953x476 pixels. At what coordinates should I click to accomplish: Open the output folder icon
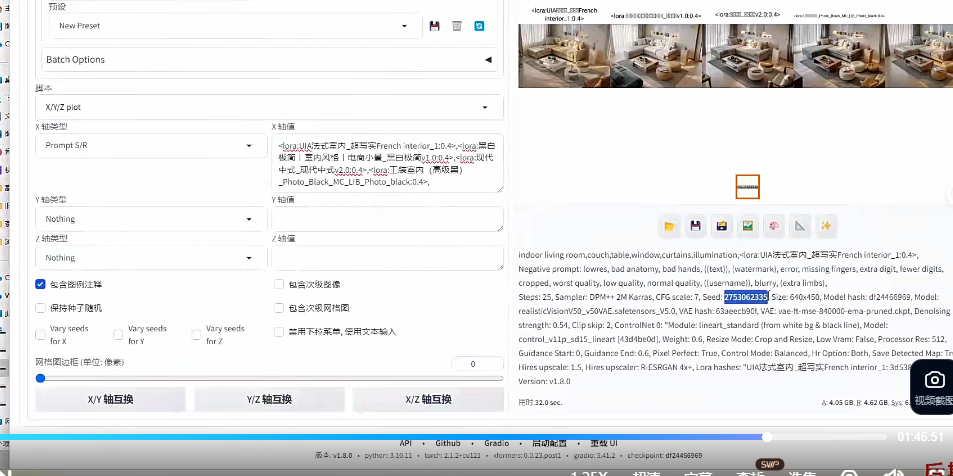click(x=669, y=226)
